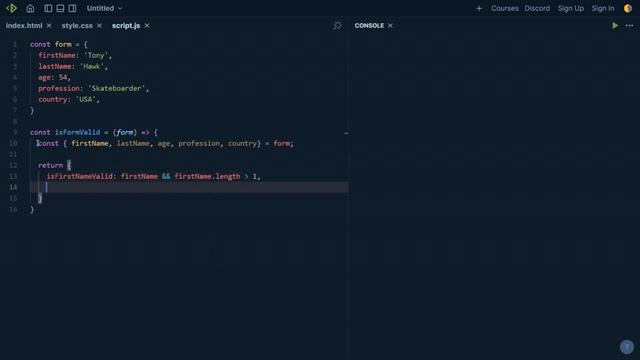
Task: Click the 'Tony' string on line 2
Action: click(96, 55)
